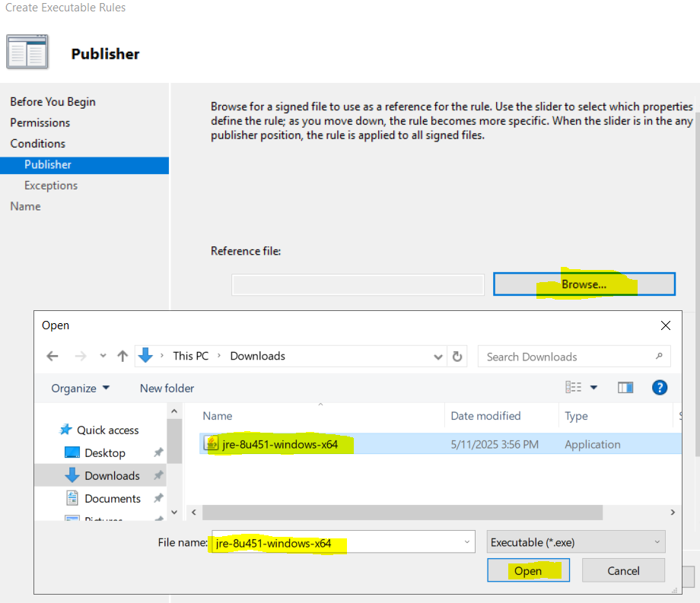Image resolution: width=700 pixels, height=603 pixels.
Task: Toggle the preview pane icon
Action: [x=625, y=388]
